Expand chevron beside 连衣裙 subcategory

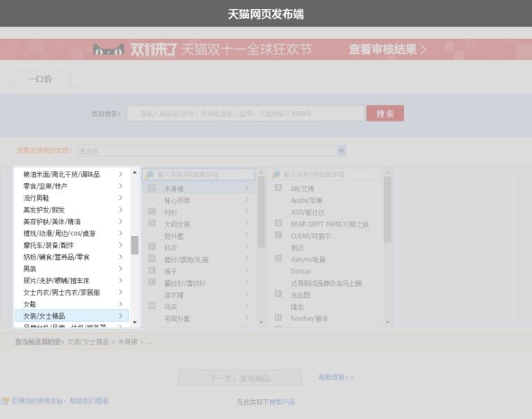pos(247,294)
